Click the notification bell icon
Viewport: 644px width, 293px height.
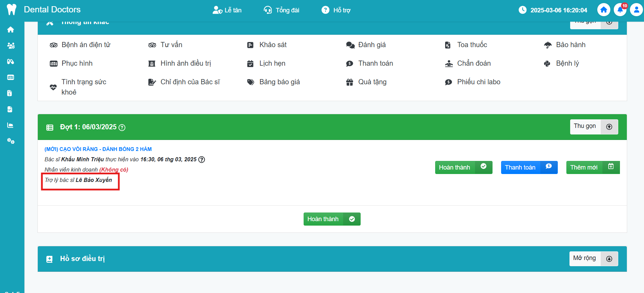[620, 10]
